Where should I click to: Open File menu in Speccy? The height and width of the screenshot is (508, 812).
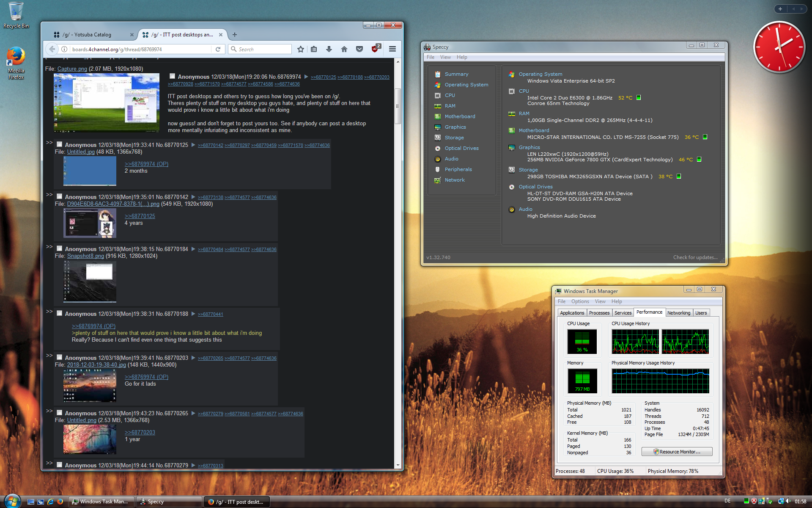pos(431,57)
